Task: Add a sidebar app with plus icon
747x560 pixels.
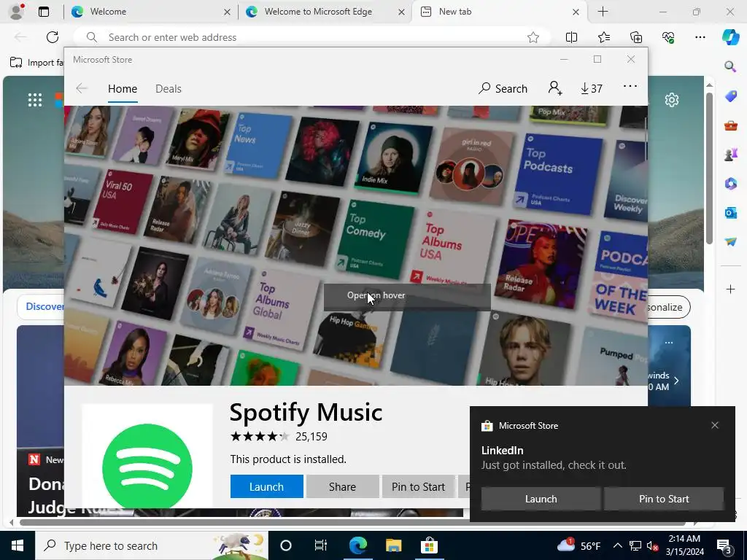Action: coord(730,289)
